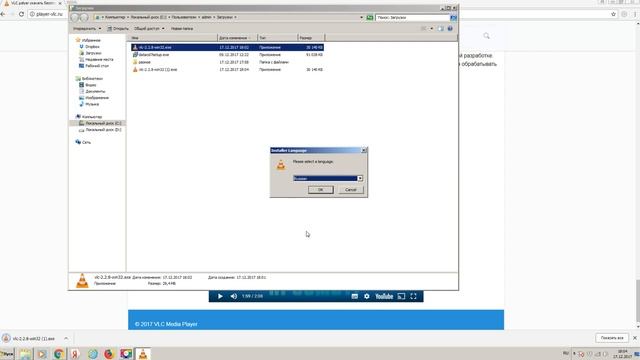Expand the download item options arrow

(66, 338)
